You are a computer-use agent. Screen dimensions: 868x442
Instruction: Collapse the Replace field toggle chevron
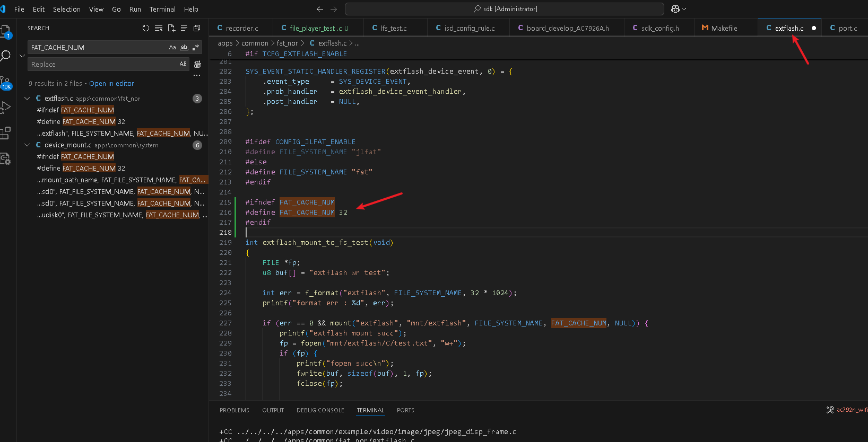point(22,56)
